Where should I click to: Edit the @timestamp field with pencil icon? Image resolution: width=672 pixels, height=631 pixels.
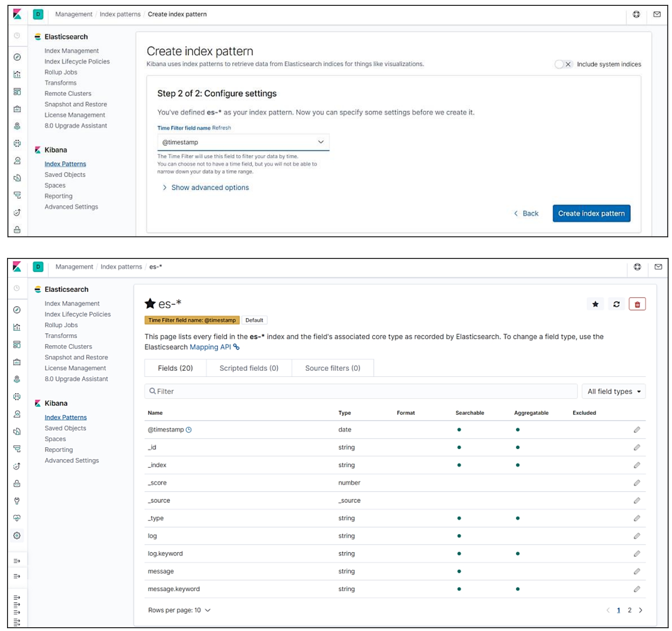(x=637, y=430)
